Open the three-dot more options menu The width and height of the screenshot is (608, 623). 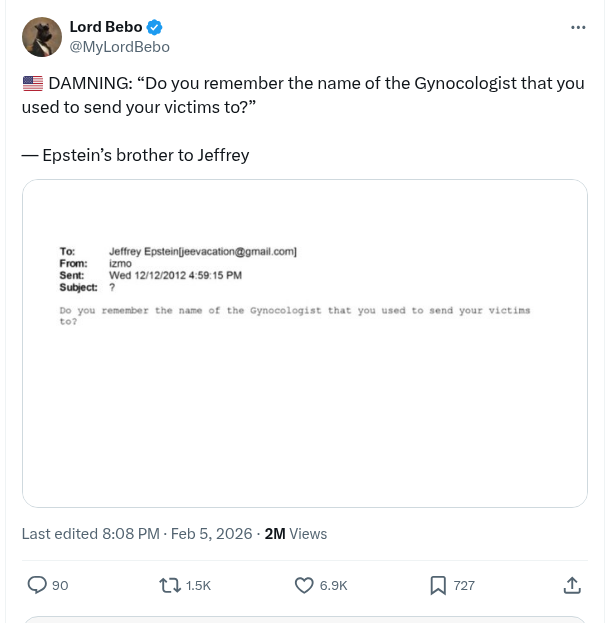(578, 27)
